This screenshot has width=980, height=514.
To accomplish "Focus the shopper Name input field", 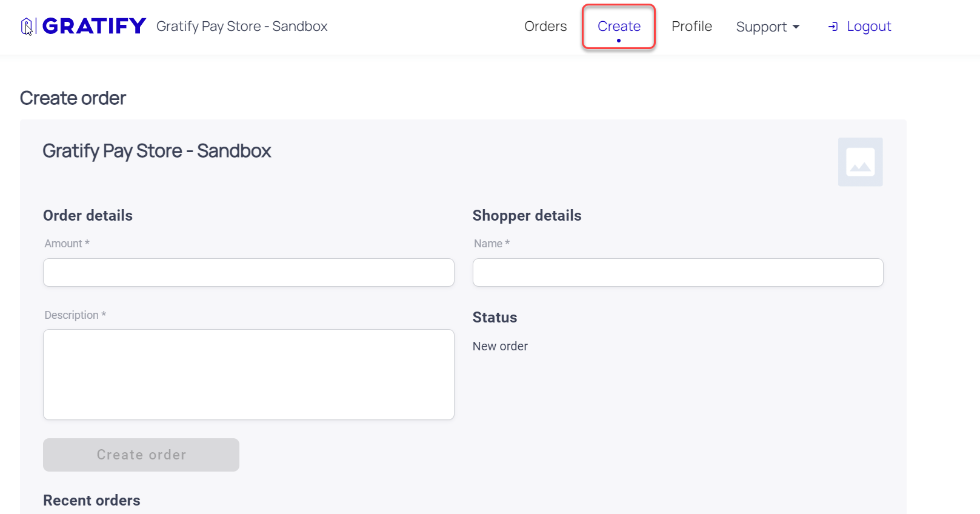I will click(x=678, y=272).
